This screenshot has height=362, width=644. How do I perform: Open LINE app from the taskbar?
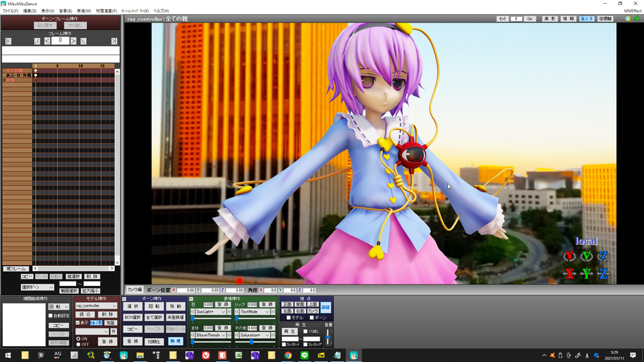(304, 355)
